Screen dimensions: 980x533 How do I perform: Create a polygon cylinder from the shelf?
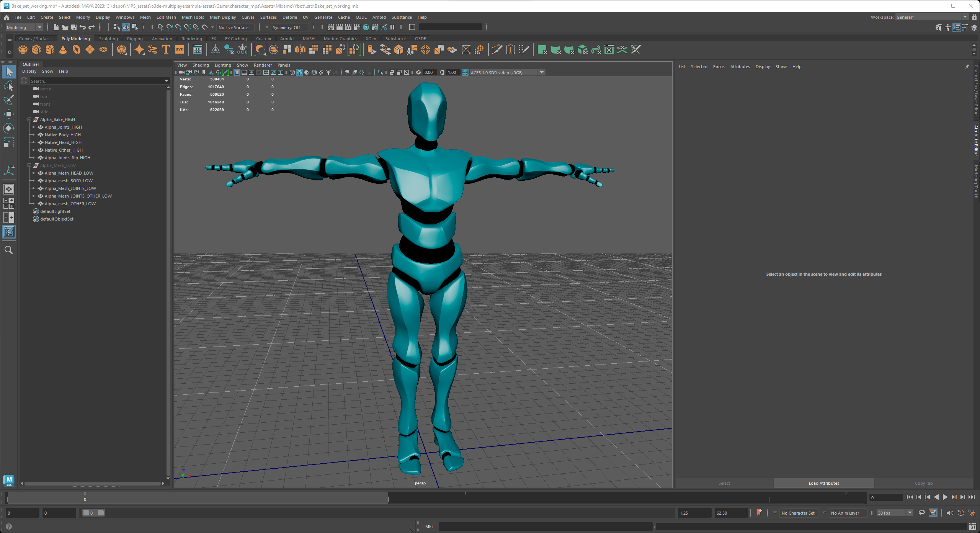50,50
